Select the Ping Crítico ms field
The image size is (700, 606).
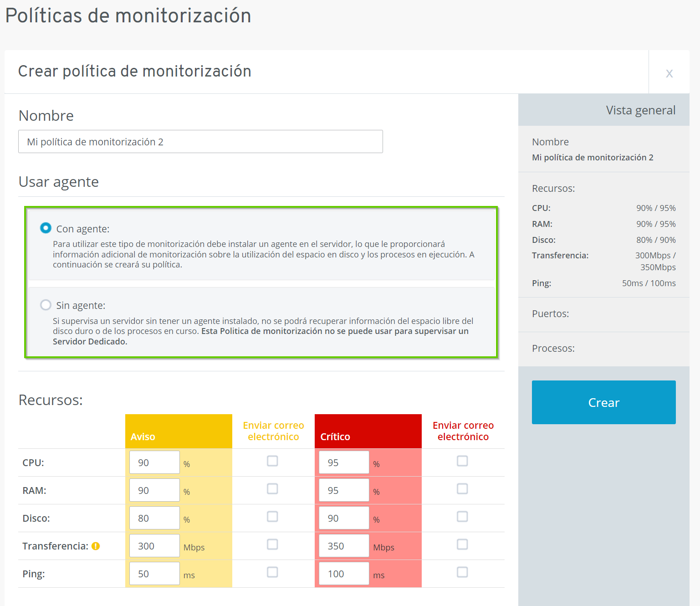(x=344, y=574)
